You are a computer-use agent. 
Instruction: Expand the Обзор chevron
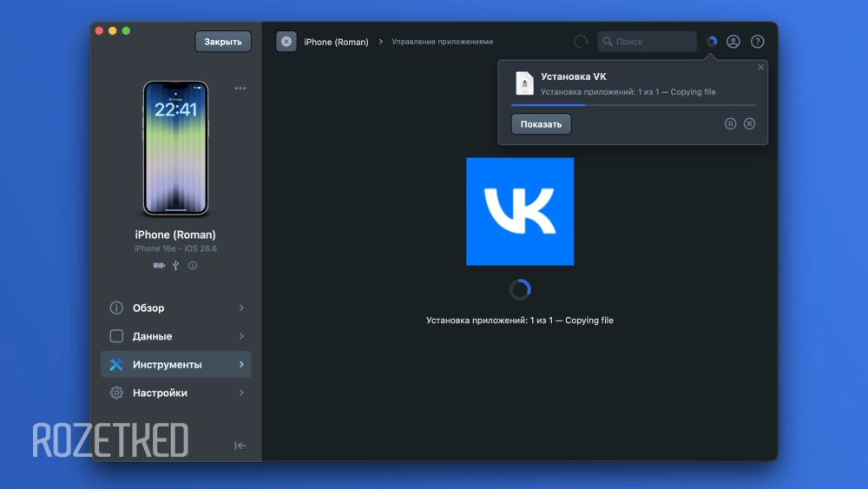[x=241, y=307]
